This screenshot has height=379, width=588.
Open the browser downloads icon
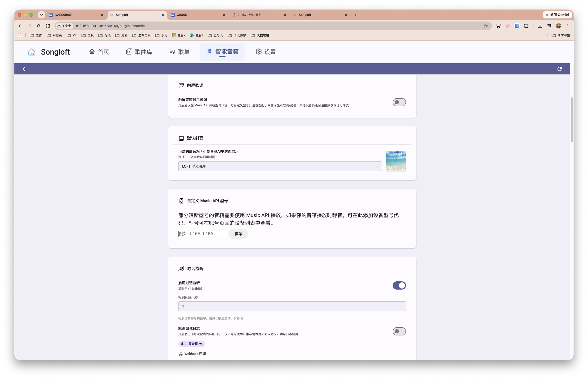540,26
